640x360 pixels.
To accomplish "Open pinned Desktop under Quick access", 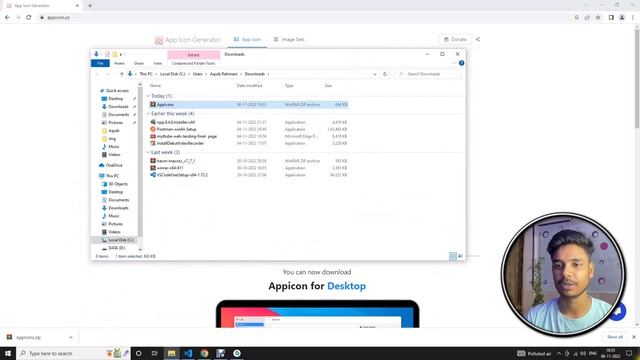I will pyautogui.click(x=116, y=99).
